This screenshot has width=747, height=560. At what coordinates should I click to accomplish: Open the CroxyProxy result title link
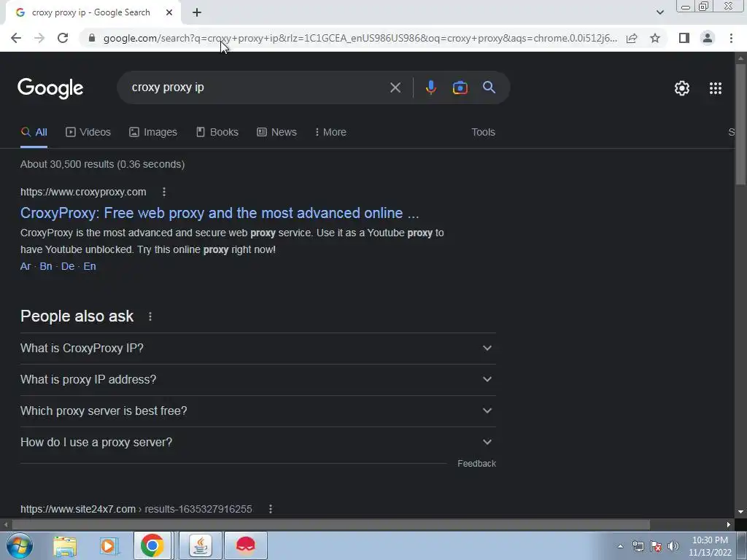click(x=220, y=213)
